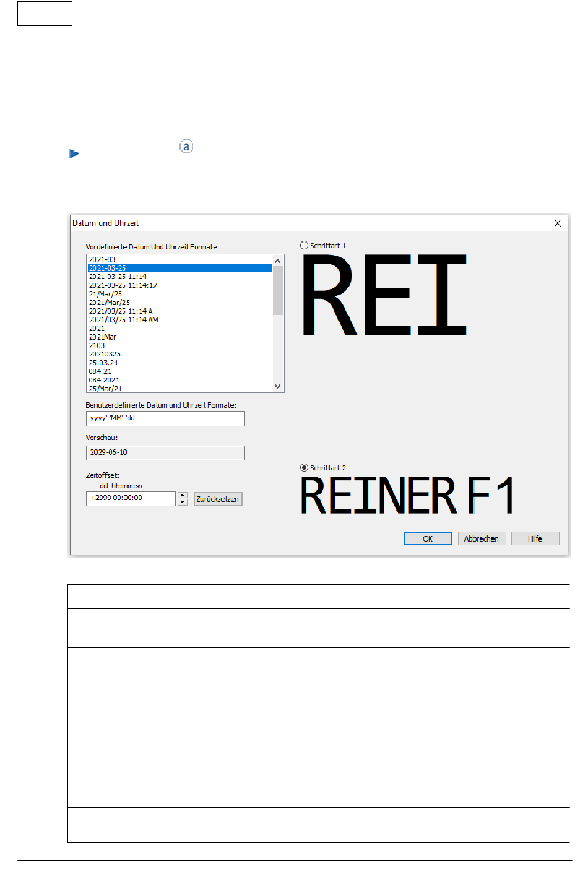Decrease the Zeitoffset with the down arrow
The height and width of the screenshot is (872, 588).
(x=183, y=502)
